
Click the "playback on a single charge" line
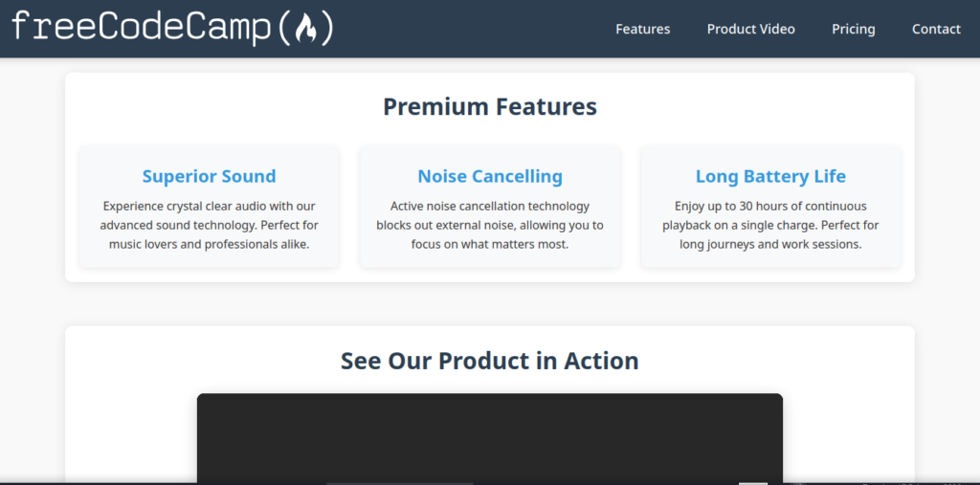(770, 225)
